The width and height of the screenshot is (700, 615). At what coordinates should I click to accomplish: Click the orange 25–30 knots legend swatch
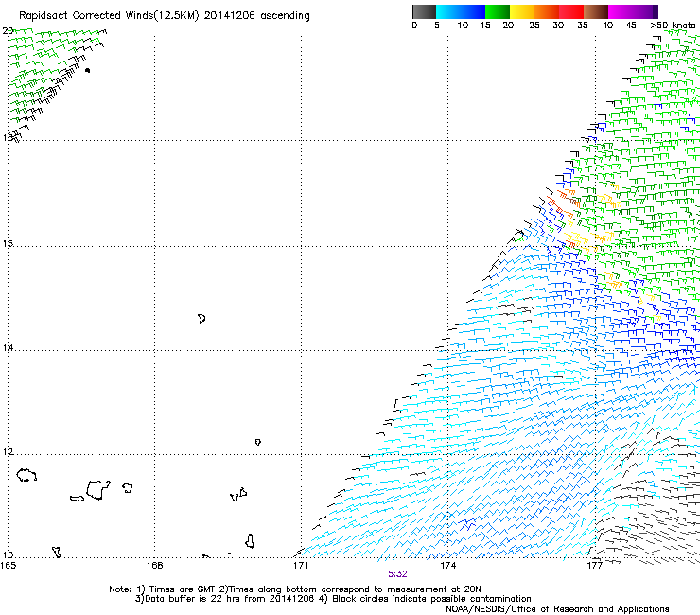[x=547, y=11]
